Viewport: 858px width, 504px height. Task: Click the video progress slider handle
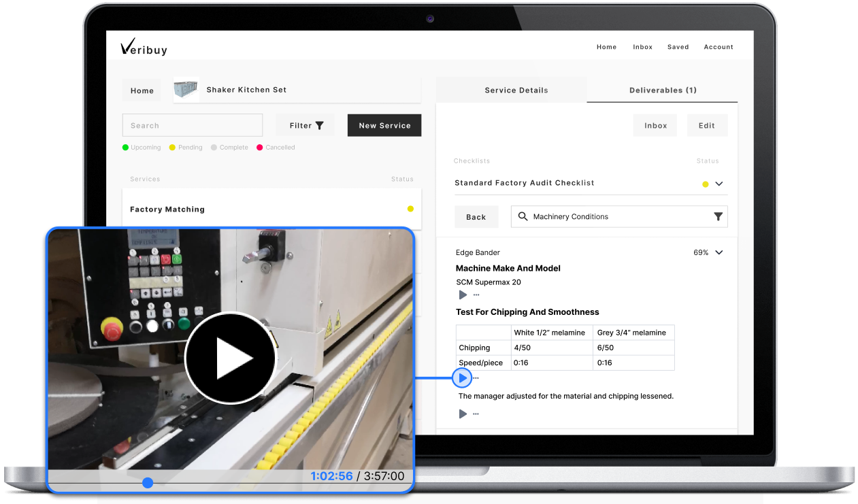(148, 483)
